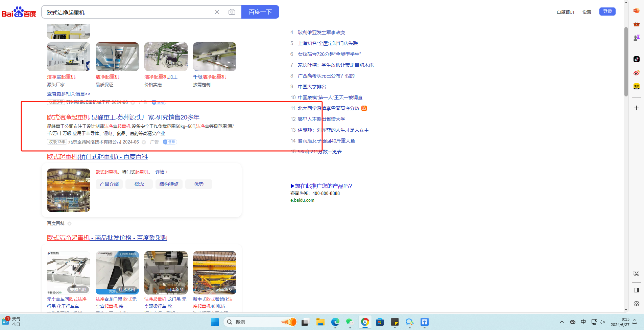Select the 产品介绍 tab
Image resolution: width=644 pixels, height=330 pixels.
[109, 184]
